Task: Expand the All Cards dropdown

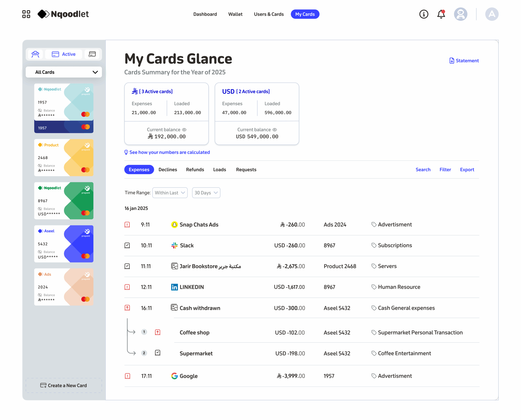Action: pyautogui.click(x=64, y=72)
